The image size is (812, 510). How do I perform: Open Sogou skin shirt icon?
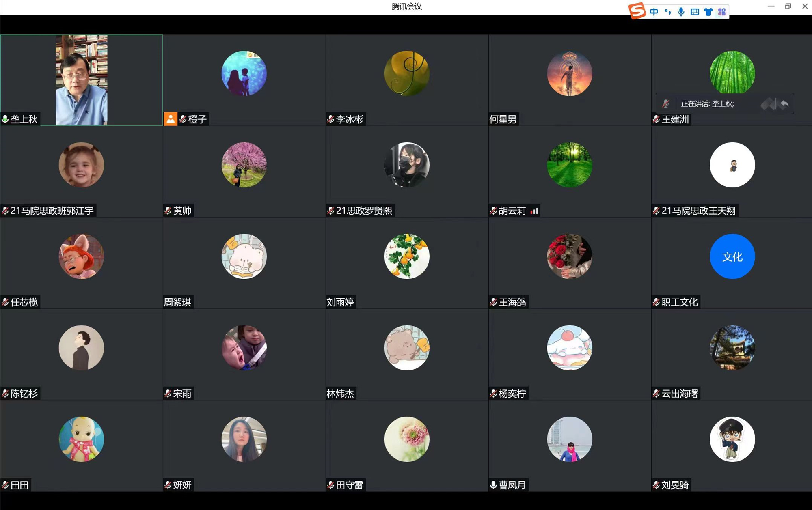(708, 12)
